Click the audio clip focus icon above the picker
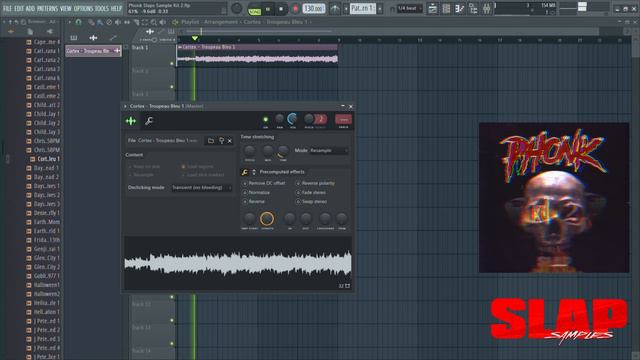The width and height of the screenshot is (640, 360). tap(93, 38)
